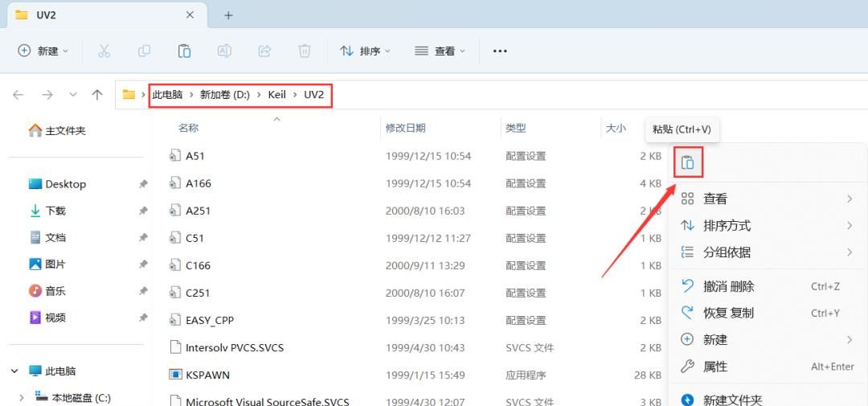
Task: Select the C166 file
Action: (x=199, y=266)
